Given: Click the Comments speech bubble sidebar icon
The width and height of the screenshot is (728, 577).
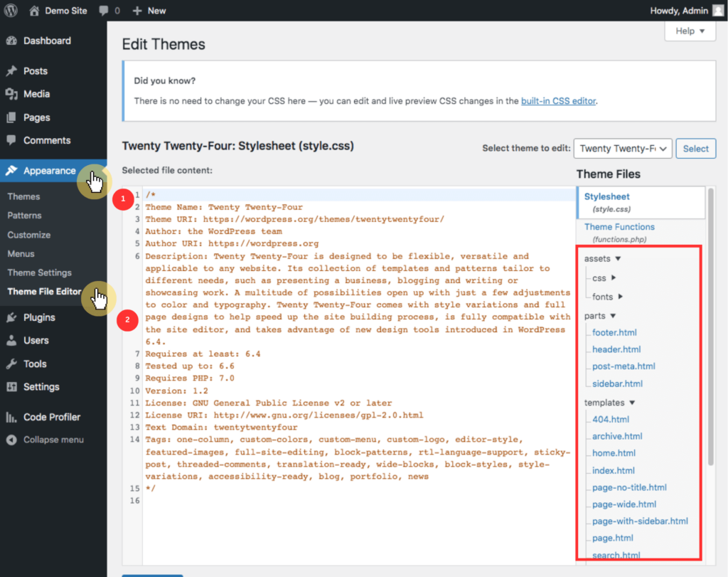Looking at the screenshot, I should point(11,140).
